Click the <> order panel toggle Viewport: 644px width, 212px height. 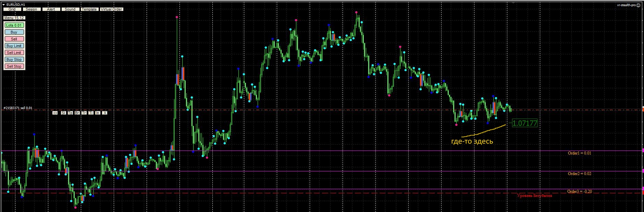(x=55, y=113)
